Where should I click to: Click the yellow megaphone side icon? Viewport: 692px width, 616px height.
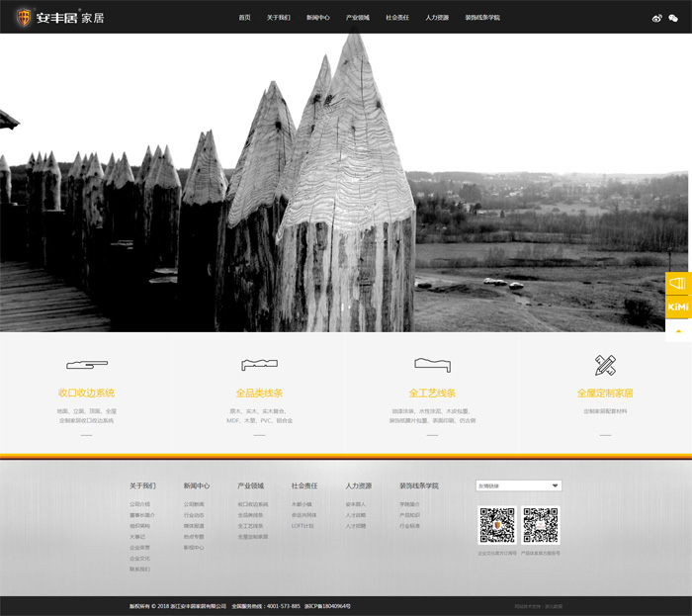point(677,283)
